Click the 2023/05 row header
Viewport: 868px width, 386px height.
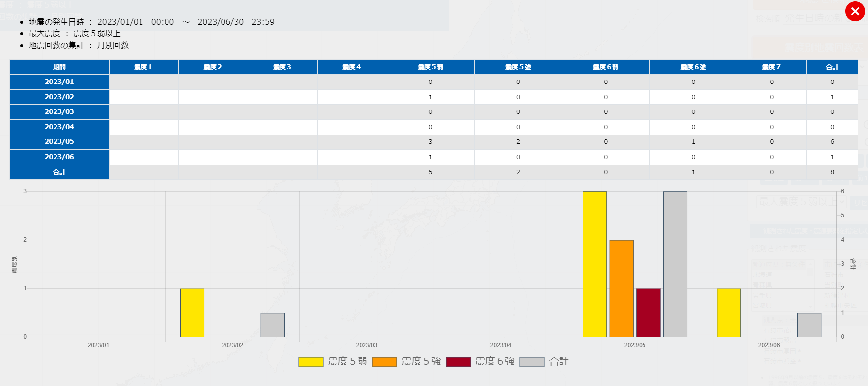point(59,142)
